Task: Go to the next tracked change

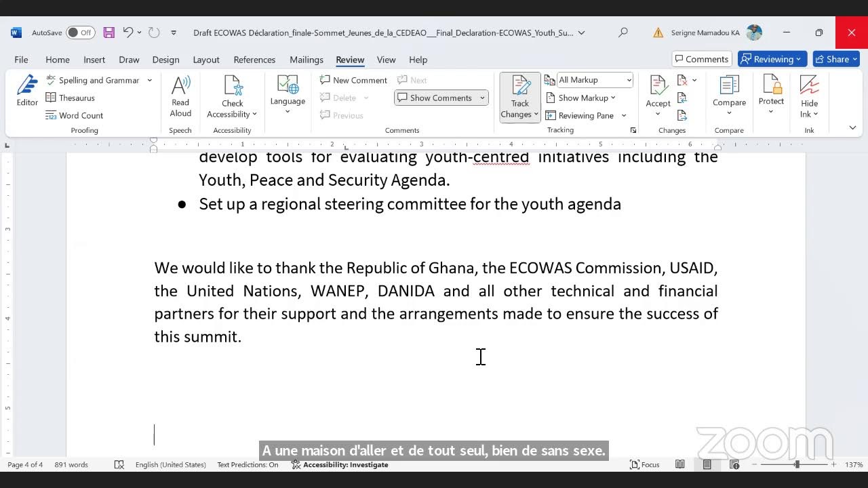Action: pos(682,115)
